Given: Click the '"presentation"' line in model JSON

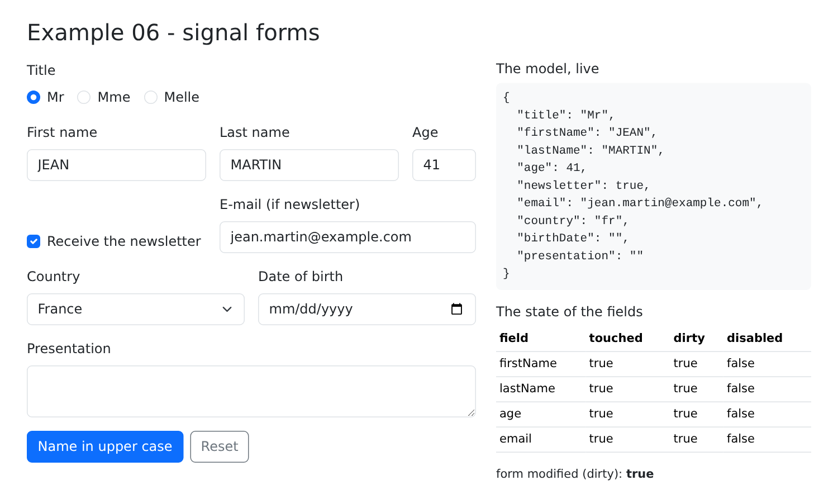Looking at the screenshot, I should (580, 255).
